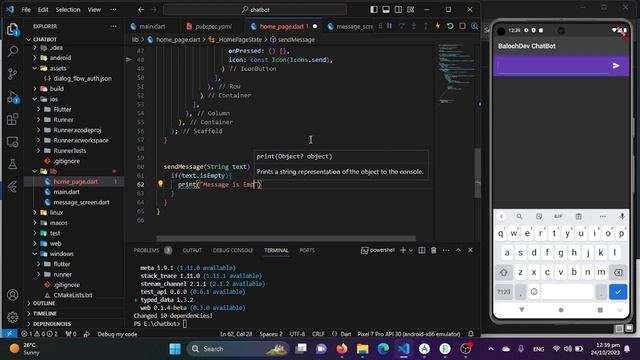Open dialog_flow_auth.json file
Viewport: 640px width, 360px height.
(x=82, y=78)
